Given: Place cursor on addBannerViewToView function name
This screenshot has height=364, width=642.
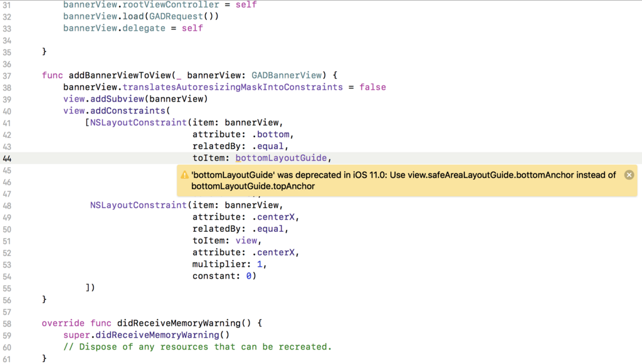Looking at the screenshot, I should [120, 75].
